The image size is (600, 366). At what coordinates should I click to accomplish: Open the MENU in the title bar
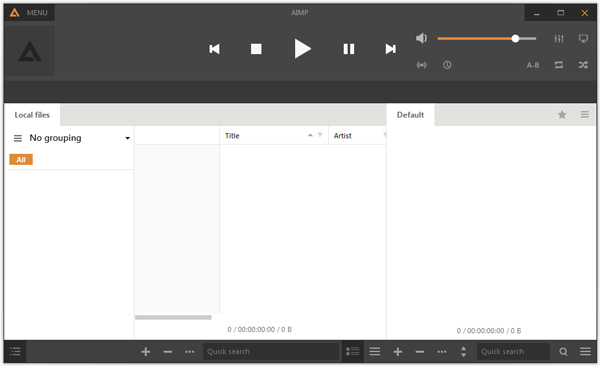29,13
